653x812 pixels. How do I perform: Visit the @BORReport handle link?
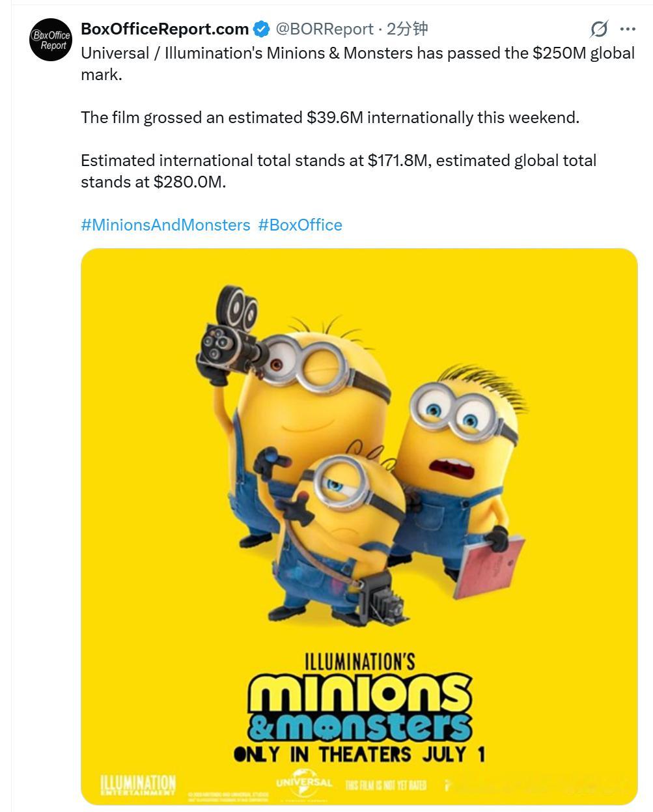point(324,29)
